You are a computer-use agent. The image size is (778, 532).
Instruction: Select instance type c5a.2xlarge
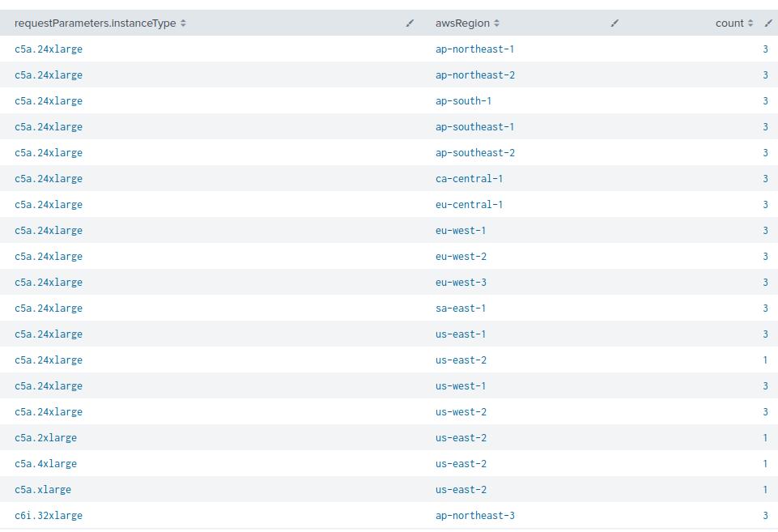point(45,438)
